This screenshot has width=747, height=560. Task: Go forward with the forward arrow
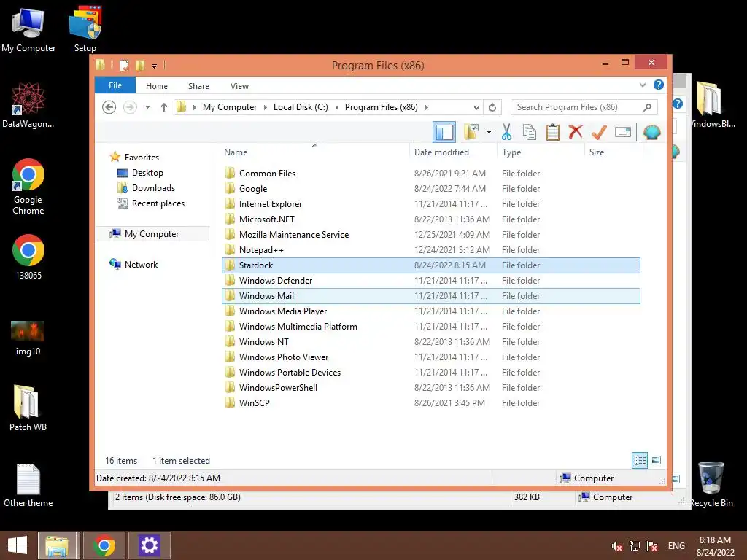pos(130,107)
